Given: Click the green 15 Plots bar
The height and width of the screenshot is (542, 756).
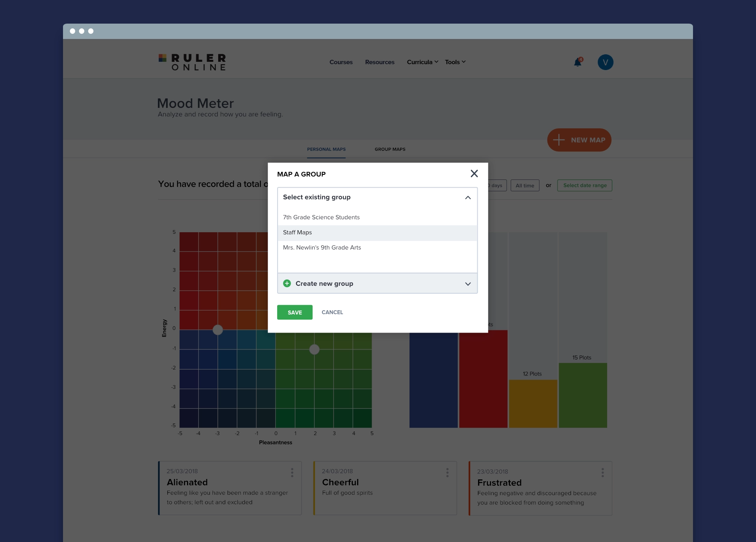Looking at the screenshot, I should 583,395.
